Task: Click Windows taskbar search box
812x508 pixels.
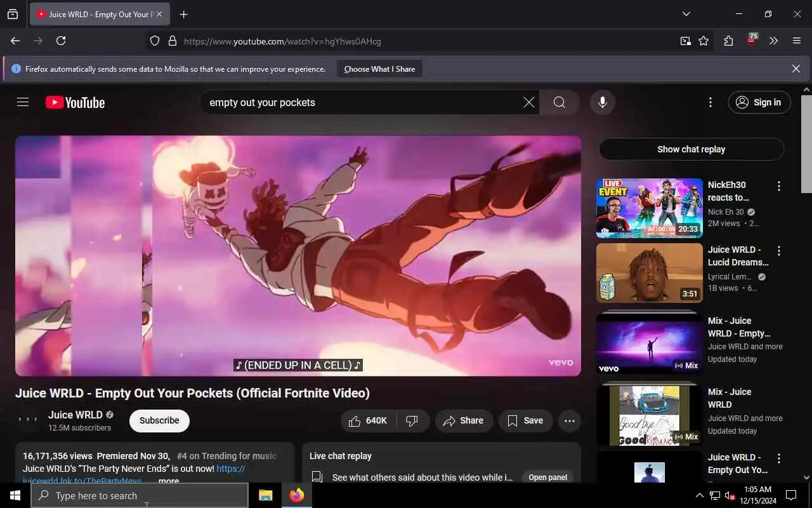Action: (x=140, y=495)
